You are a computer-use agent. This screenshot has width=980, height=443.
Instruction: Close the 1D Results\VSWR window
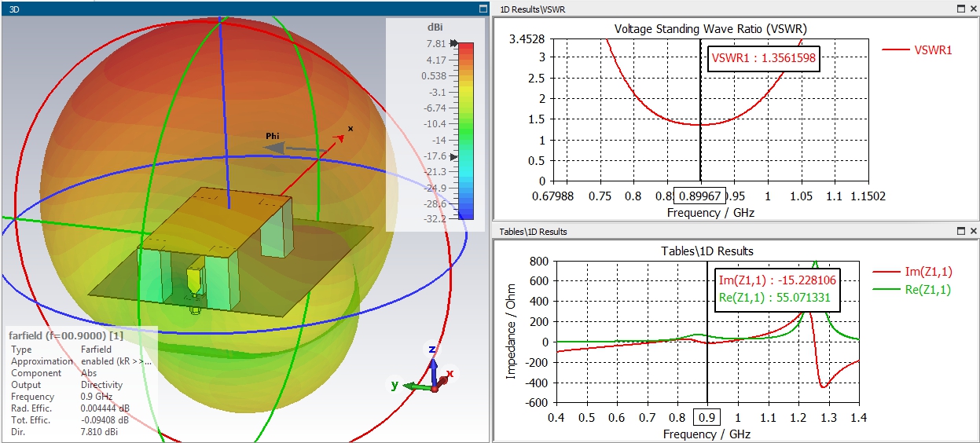pos(974,9)
